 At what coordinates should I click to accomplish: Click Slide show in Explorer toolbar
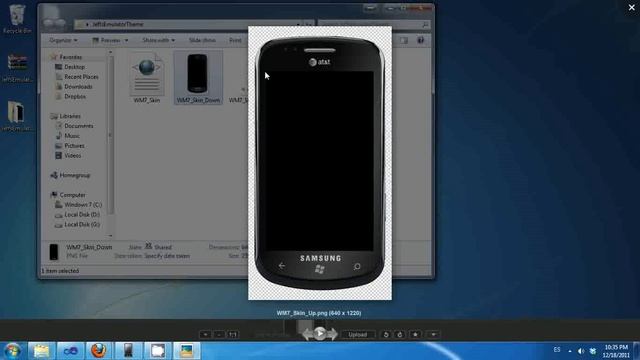[202, 40]
